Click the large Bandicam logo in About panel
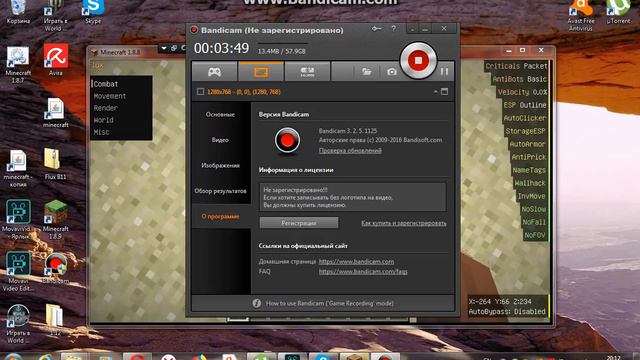 pos(287,140)
